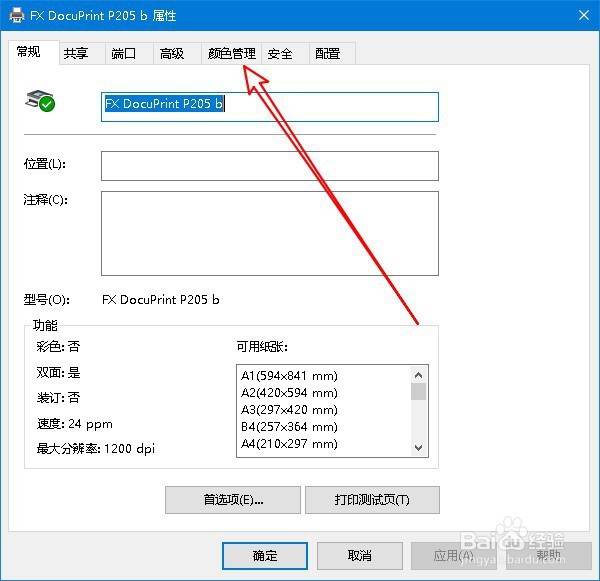Open the 颜色管理 tab
The width and height of the screenshot is (600, 581).
232,53
